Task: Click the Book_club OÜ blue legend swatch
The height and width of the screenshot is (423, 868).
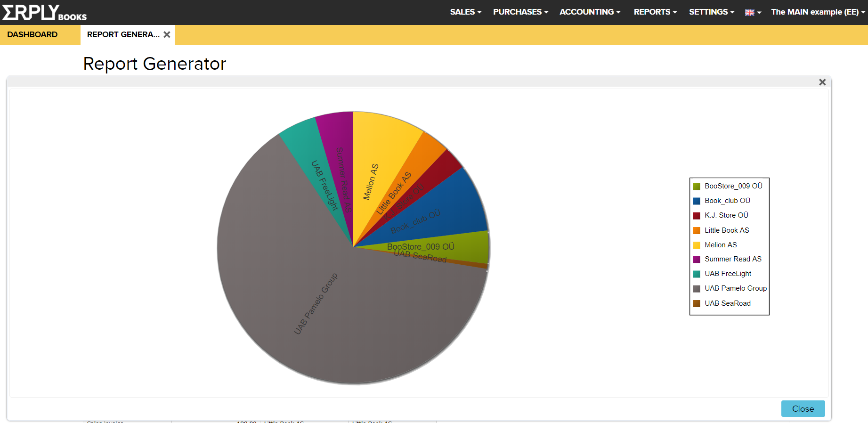Action: click(x=697, y=201)
